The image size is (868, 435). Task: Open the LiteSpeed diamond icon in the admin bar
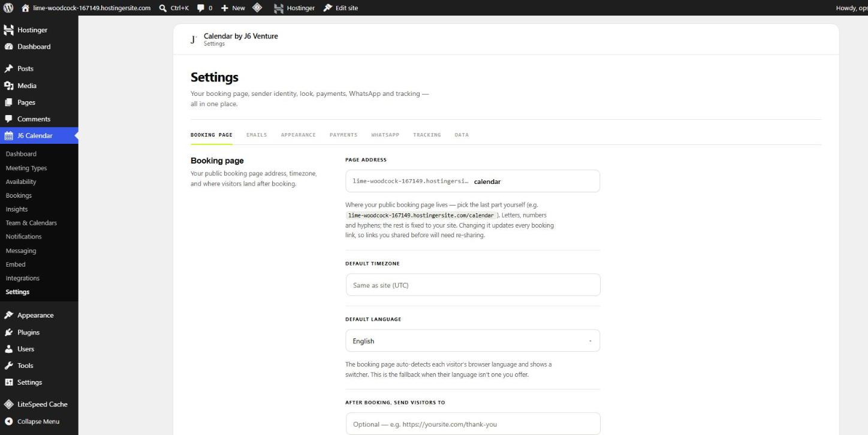(x=257, y=8)
